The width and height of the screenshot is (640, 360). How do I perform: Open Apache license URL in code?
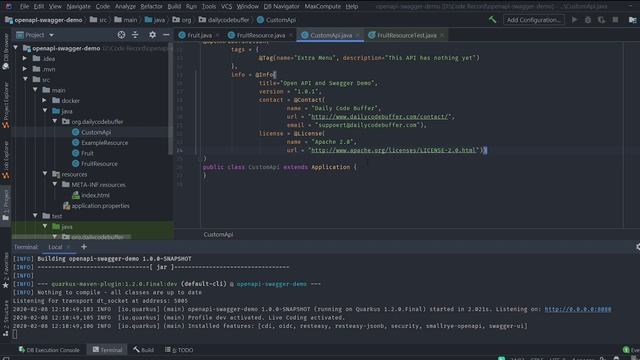(x=393, y=150)
